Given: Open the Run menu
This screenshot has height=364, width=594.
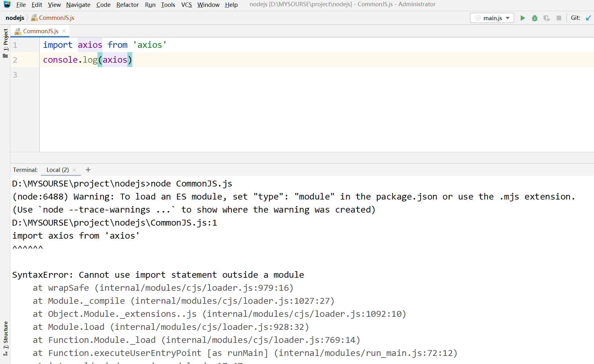Looking at the screenshot, I should pos(150,5).
